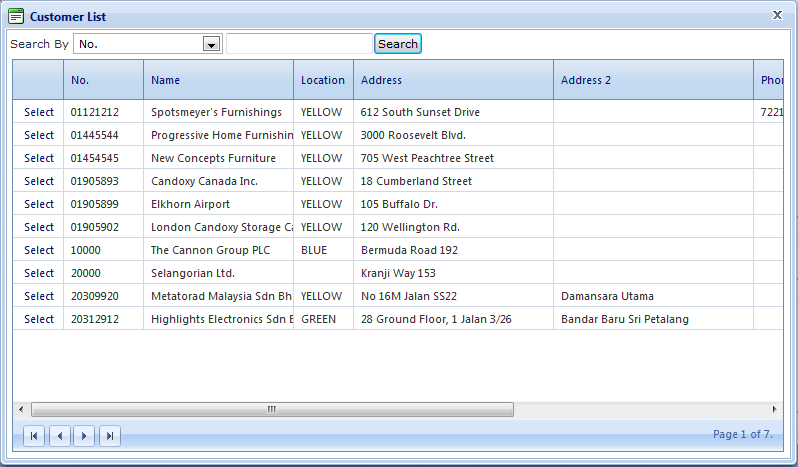Select customer 01121212 Spotsmeyer's Furnishings
Image resolution: width=798 pixels, height=467 pixels.
click(39, 112)
